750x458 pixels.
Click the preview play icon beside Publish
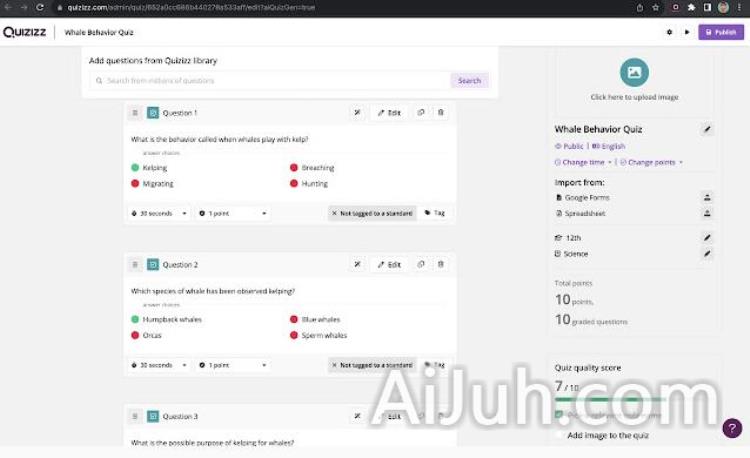[x=686, y=32]
